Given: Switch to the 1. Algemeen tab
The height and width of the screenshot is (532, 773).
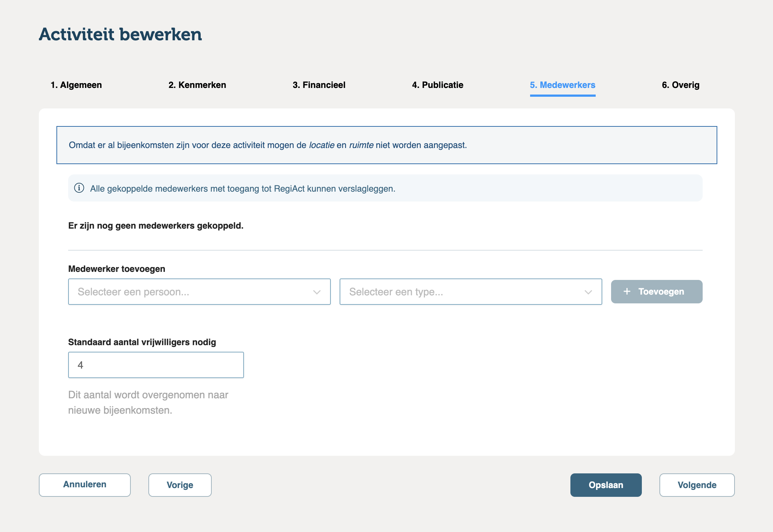Looking at the screenshot, I should [76, 85].
